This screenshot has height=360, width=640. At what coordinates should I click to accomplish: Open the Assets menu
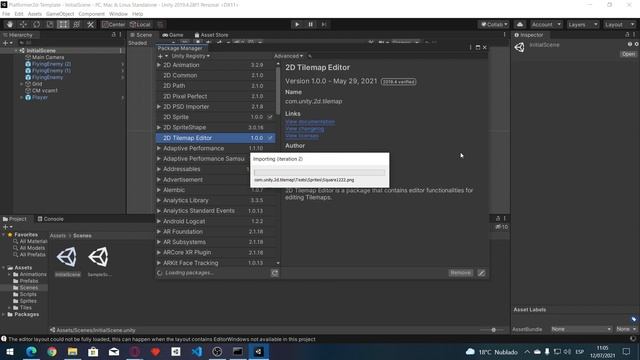tap(35, 14)
